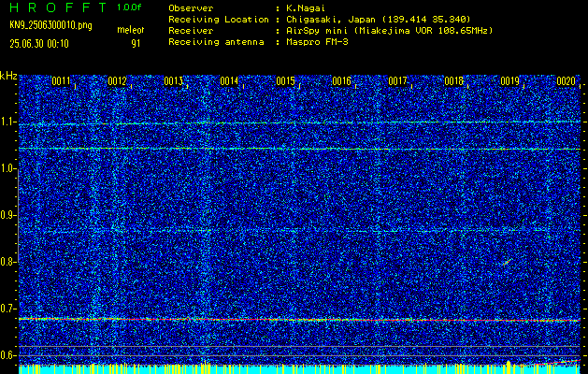588x374 pixels.
Task: Click the Chigasaki, Japan receiving location value
Action: click(379, 20)
